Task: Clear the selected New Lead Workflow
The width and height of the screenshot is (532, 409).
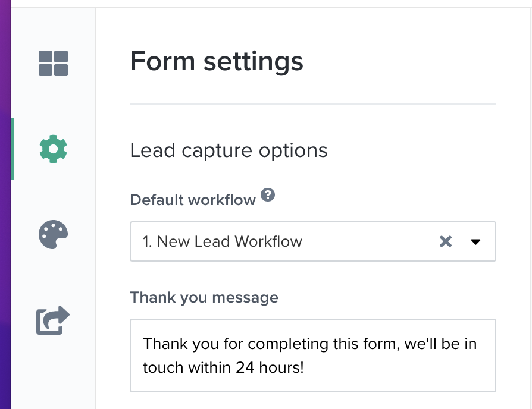Action: tap(445, 241)
